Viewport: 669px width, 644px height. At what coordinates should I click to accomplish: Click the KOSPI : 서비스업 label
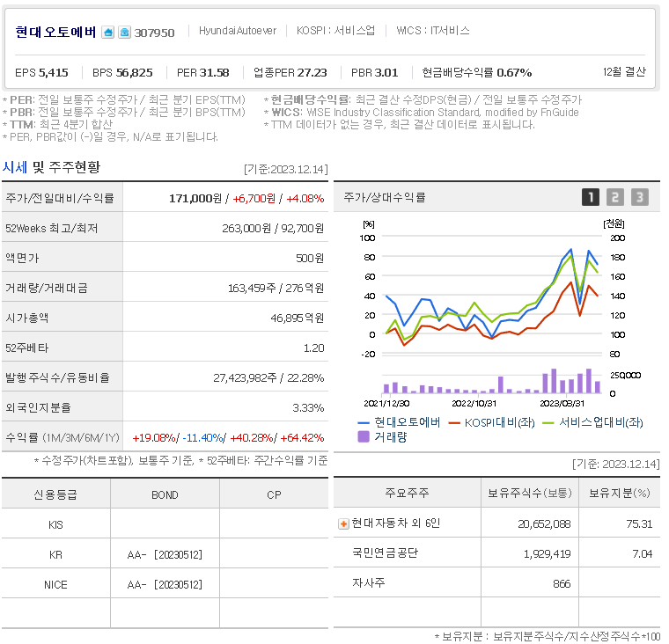pyautogui.click(x=335, y=30)
